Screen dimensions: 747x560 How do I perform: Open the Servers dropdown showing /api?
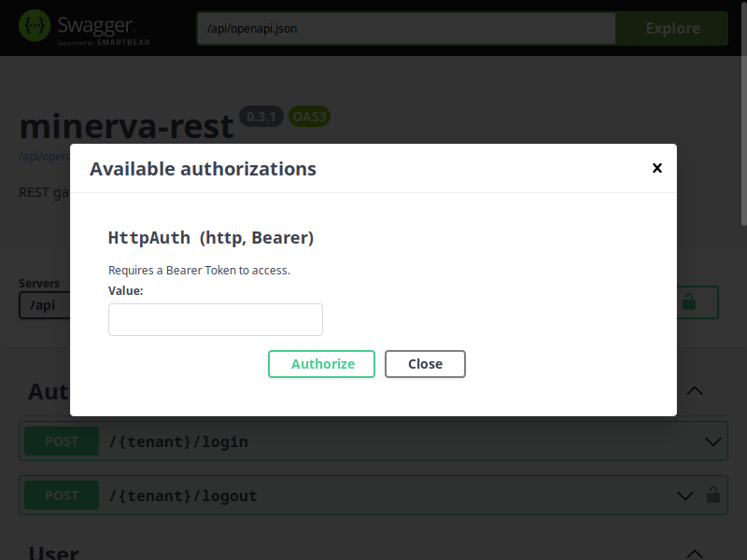[45, 305]
